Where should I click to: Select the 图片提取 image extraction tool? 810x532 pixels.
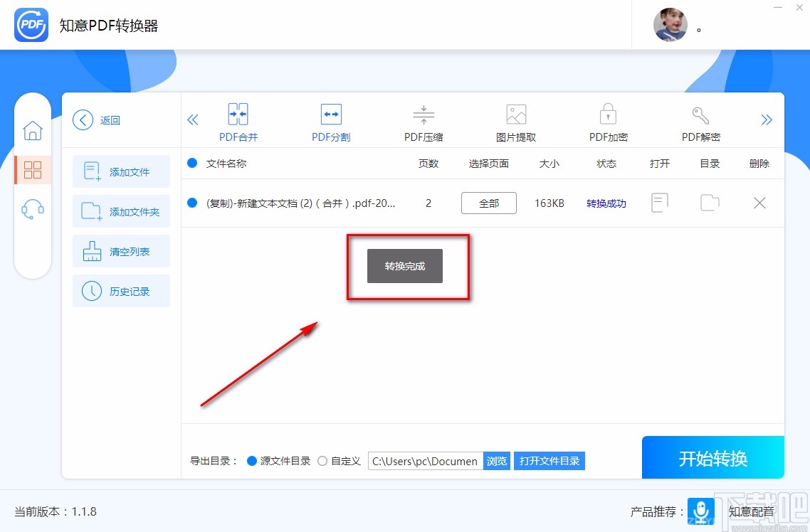pos(515,121)
